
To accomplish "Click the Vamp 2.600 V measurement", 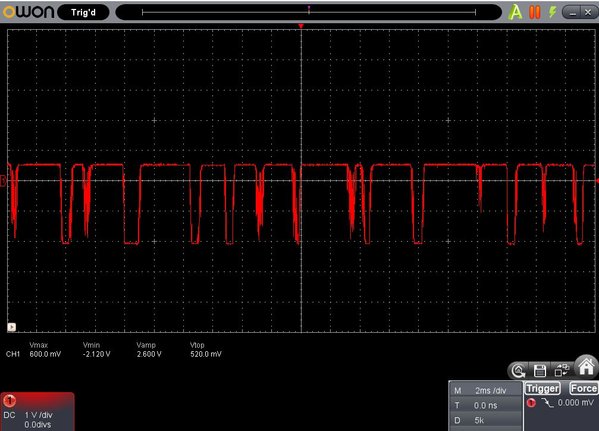I will click(149, 350).
